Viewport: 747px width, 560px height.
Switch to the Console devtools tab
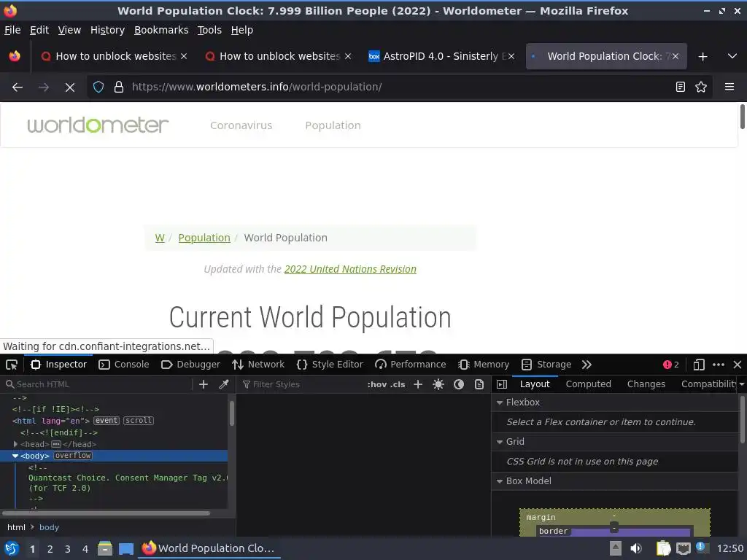coord(124,365)
